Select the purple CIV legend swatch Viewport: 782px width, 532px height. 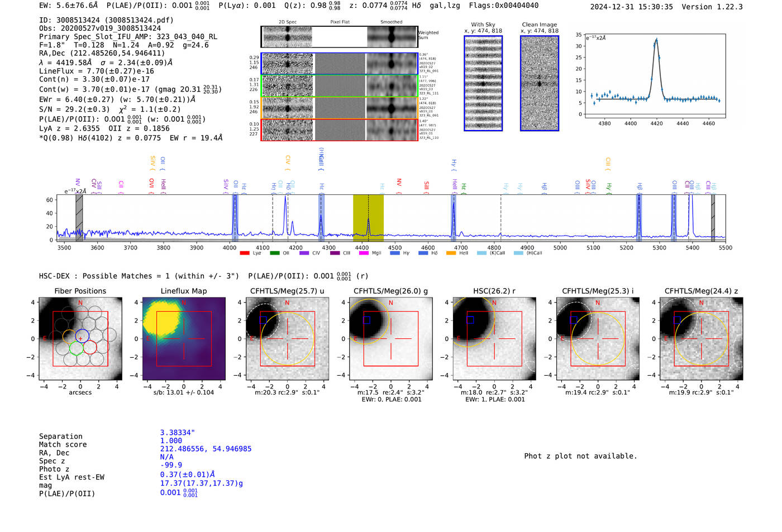(x=304, y=253)
